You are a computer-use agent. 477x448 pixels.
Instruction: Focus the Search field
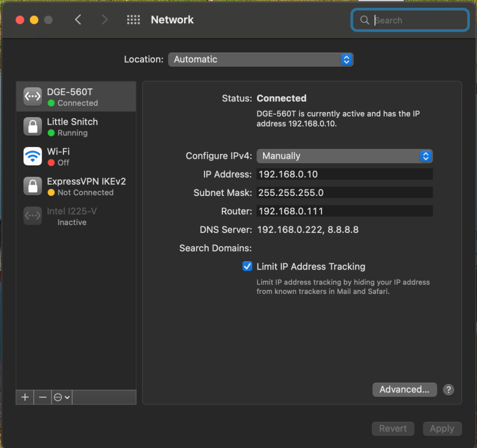[x=410, y=20]
